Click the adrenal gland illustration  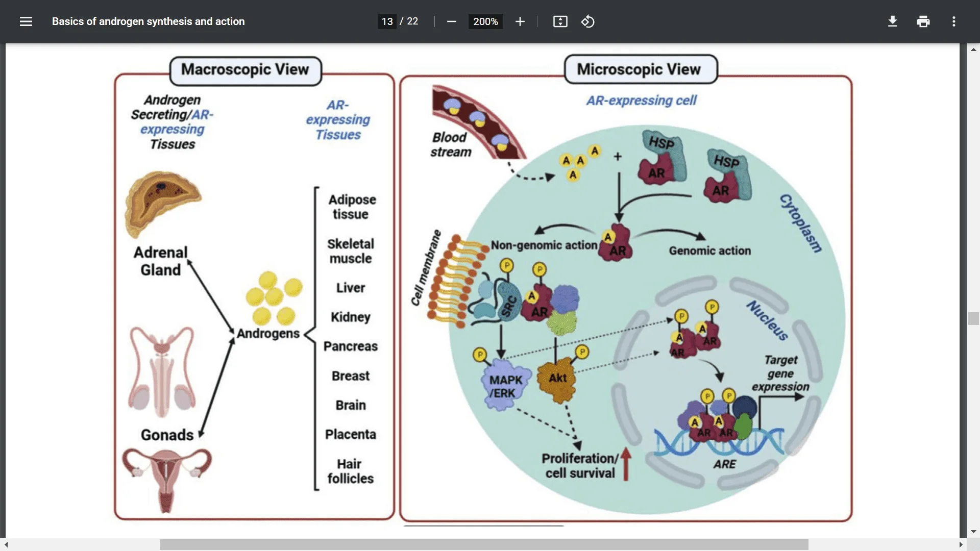[162, 204]
